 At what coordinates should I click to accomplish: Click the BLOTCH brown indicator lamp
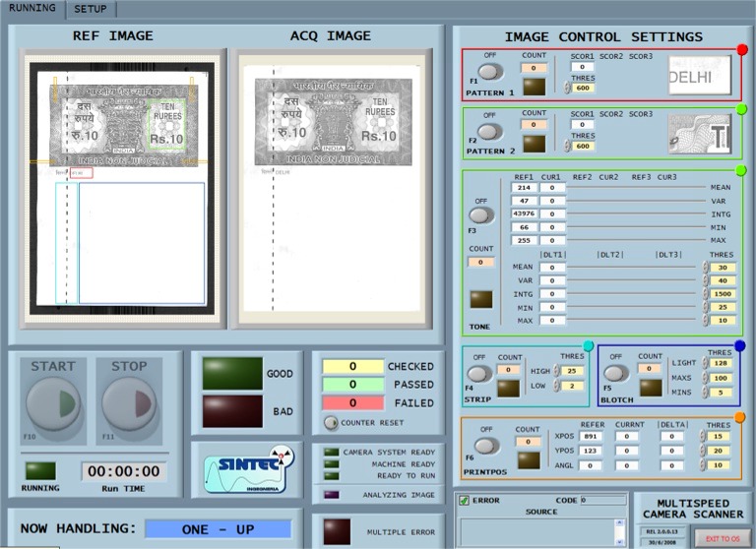[651, 388]
